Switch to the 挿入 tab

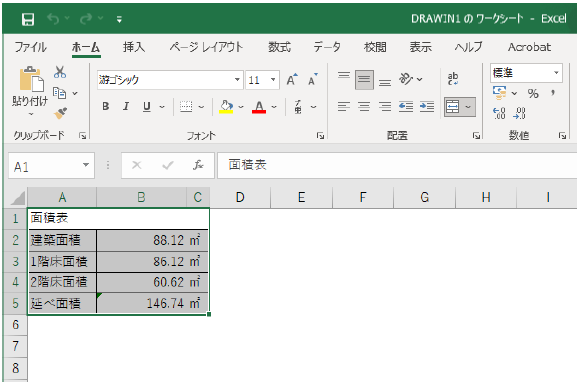coord(133,47)
